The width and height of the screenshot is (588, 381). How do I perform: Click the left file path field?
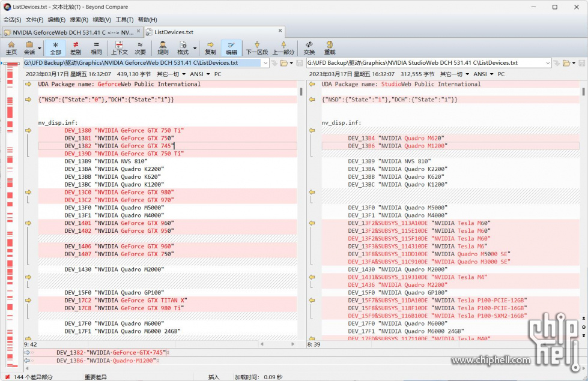coord(142,63)
